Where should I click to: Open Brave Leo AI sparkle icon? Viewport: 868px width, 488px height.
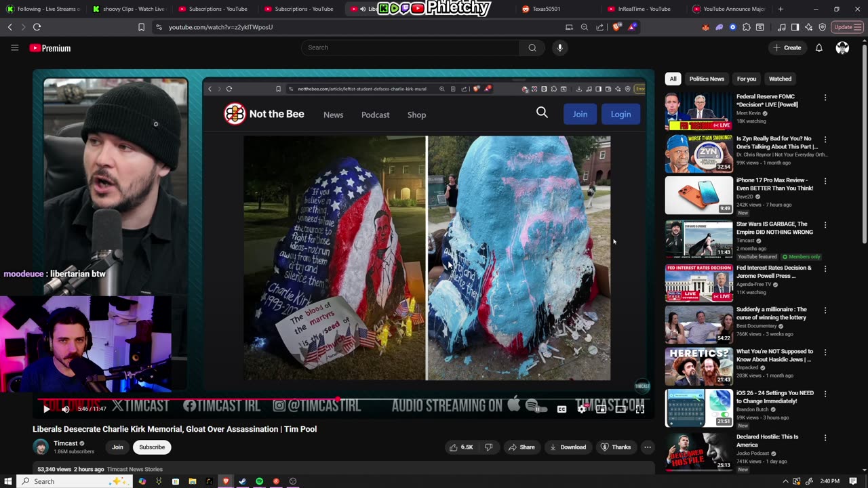pyautogui.click(x=808, y=27)
